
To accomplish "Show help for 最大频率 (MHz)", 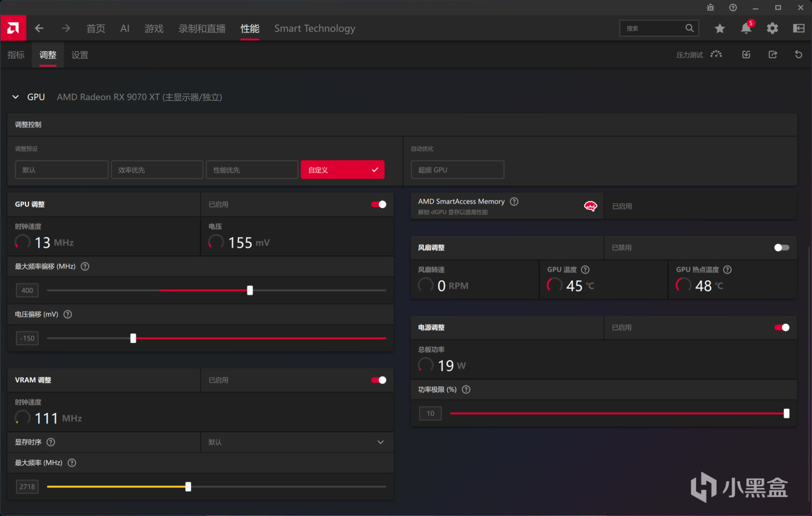I will click(x=72, y=463).
